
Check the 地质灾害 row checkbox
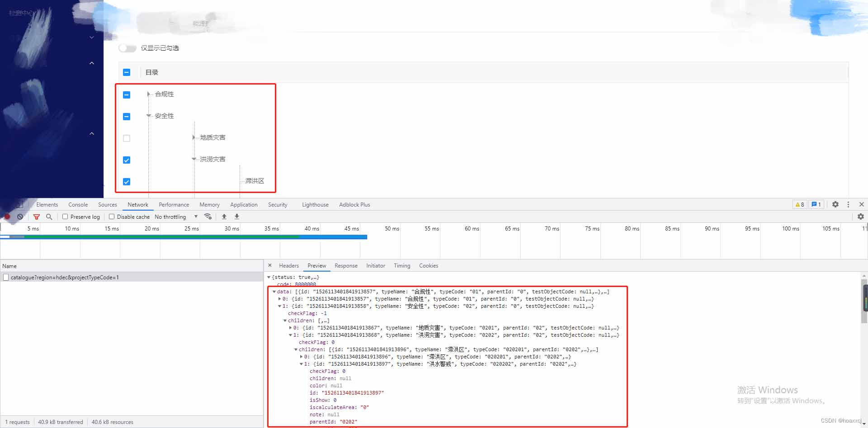(x=127, y=138)
